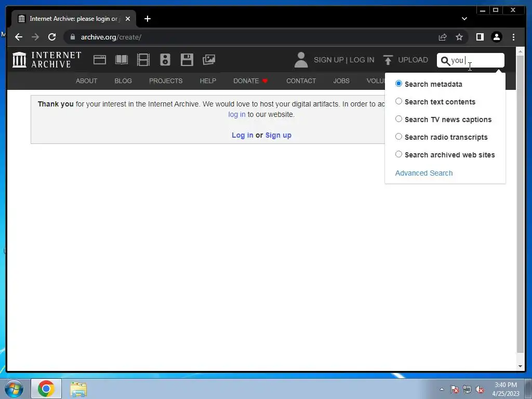
Task: Click the Chrome taskbar icon
Action: click(46, 389)
